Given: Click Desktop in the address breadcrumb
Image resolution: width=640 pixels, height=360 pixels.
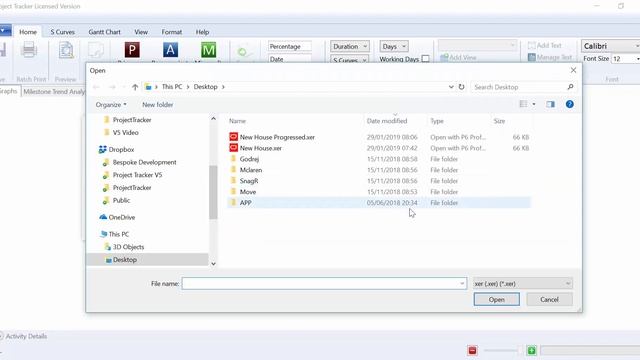Looking at the screenshot, I should (205, 87).
